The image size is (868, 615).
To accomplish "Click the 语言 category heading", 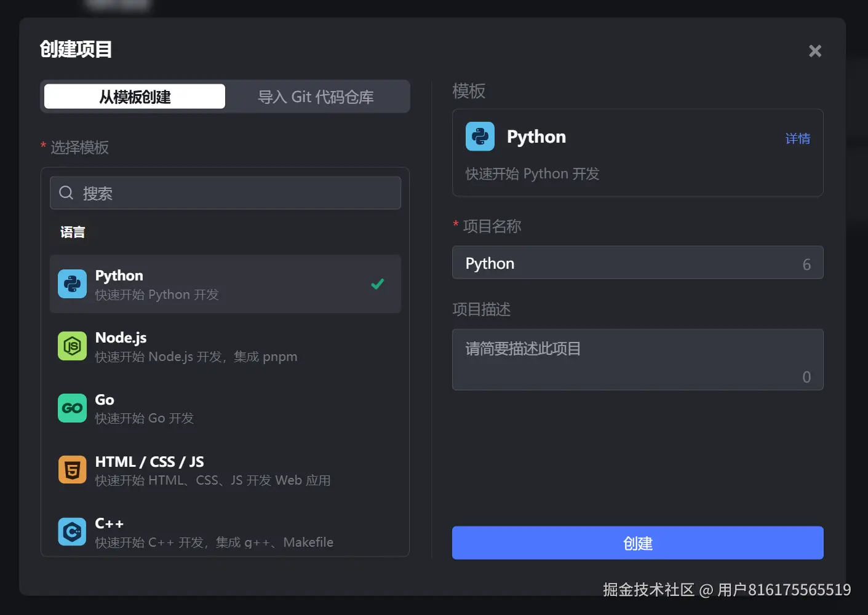I will coord(73,232).
